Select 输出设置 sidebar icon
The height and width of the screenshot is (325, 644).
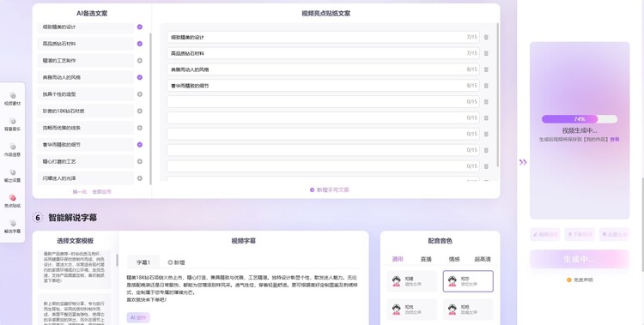(13, 176)
